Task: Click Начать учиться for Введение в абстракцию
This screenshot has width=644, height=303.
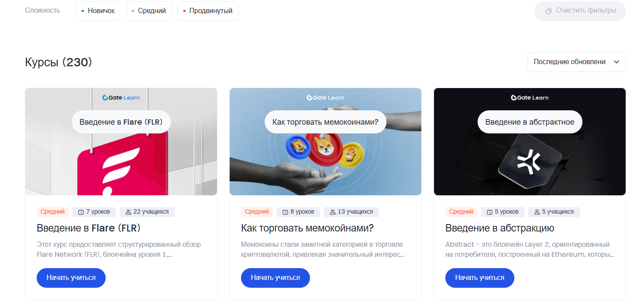Action: click(480, 278)
